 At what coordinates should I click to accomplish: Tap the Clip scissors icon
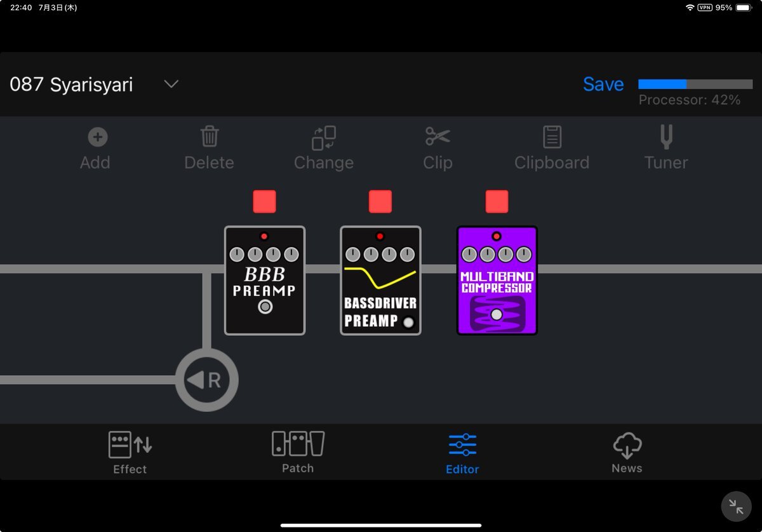[x=438, y=136]
